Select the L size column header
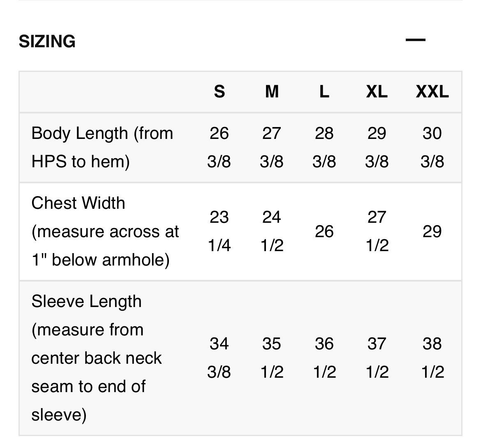This screenshot has height=448, width=481. click(324, 91)
